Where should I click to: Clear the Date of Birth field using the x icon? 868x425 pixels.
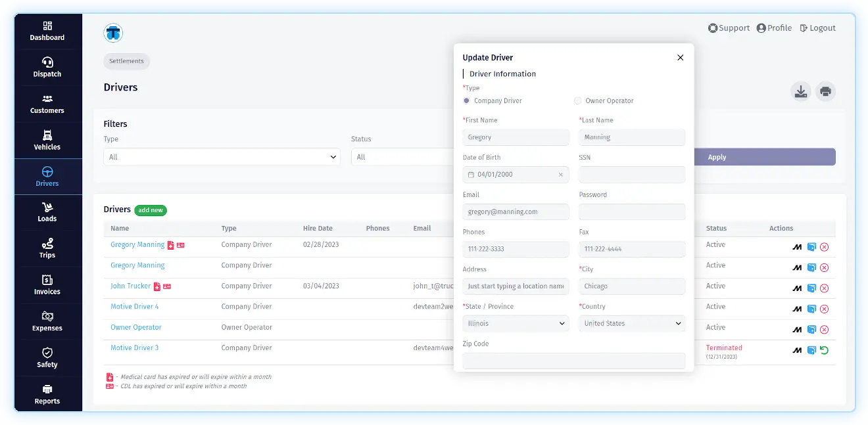(x=560, y=175)
